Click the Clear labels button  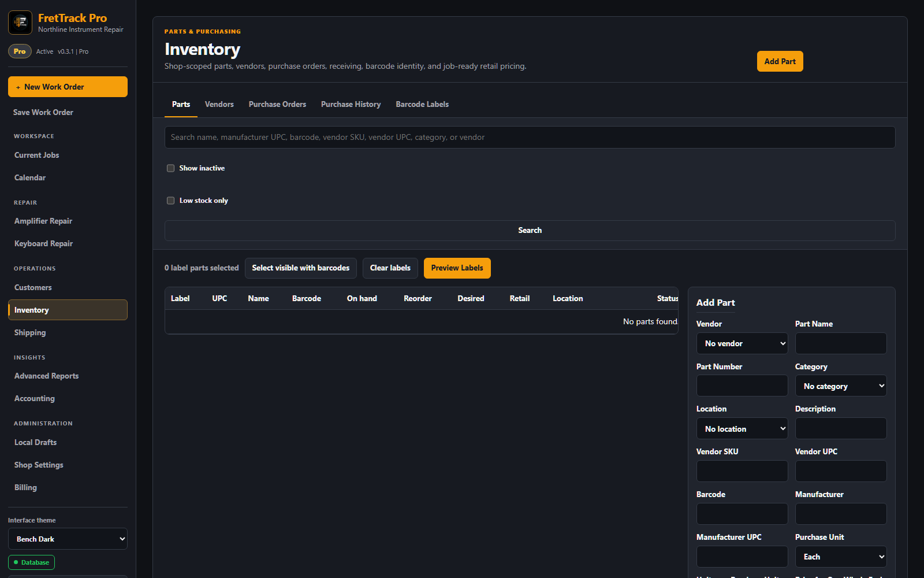tap(390, 268)
